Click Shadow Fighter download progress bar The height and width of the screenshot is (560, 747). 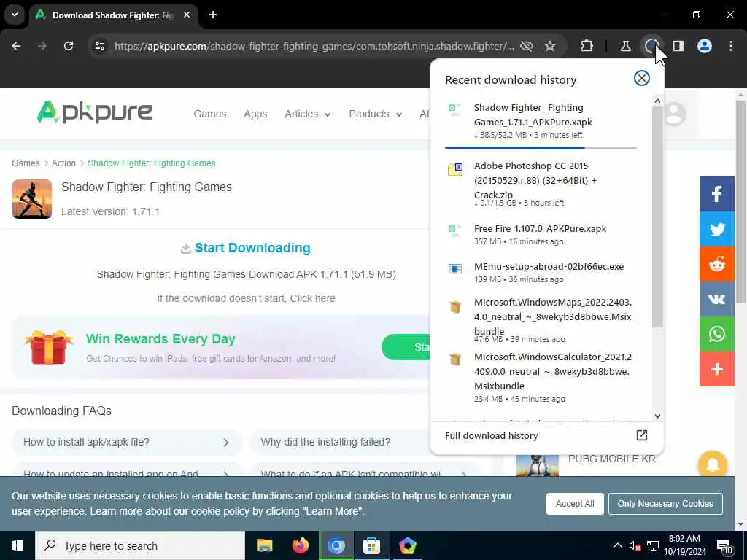(541, 147)
